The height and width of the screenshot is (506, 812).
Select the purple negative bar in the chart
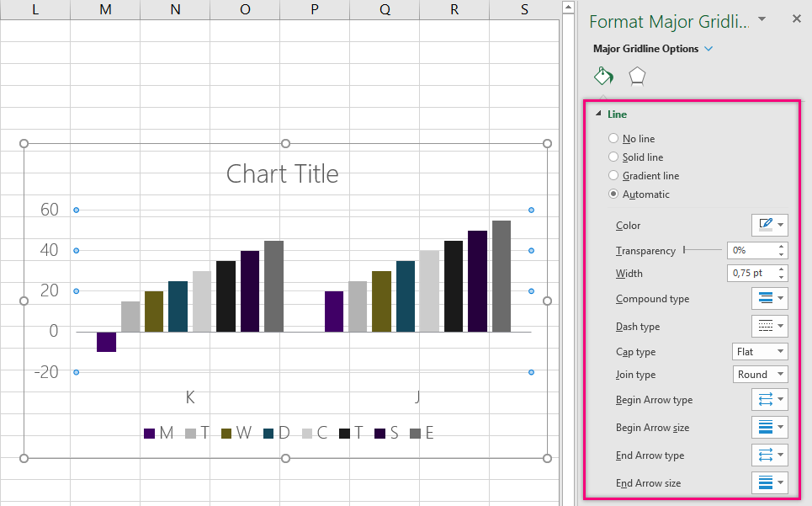107,342
